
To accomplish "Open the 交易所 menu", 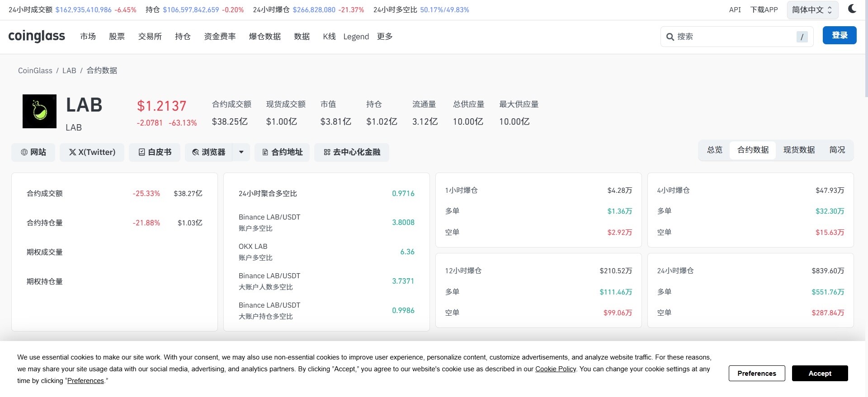I will tap(150, 37).
